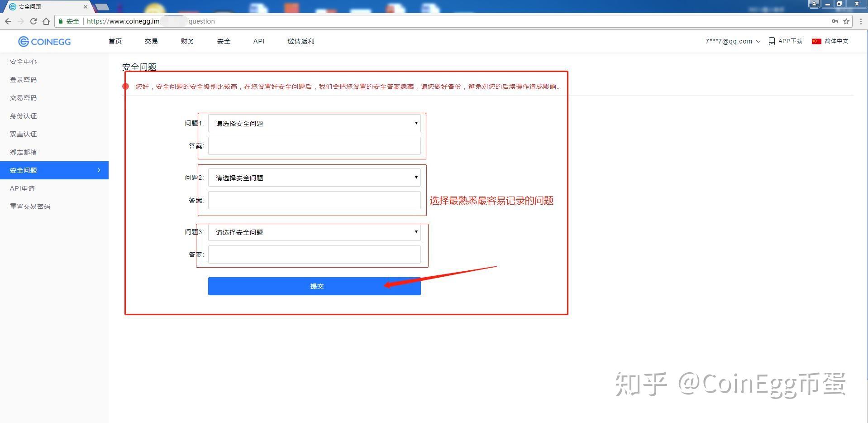868x423 pixels.
Task: Open the Chrome three-dot menu
Action: point(861,21)
